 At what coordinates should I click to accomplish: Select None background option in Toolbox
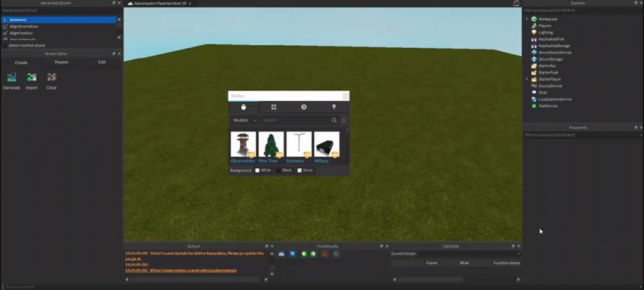(x=305, y=170)
